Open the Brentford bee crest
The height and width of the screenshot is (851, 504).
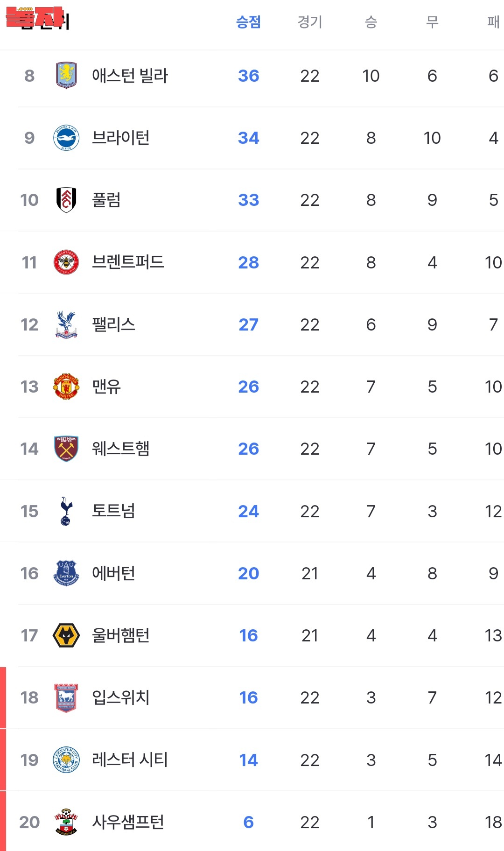click(x=66, y=262)
